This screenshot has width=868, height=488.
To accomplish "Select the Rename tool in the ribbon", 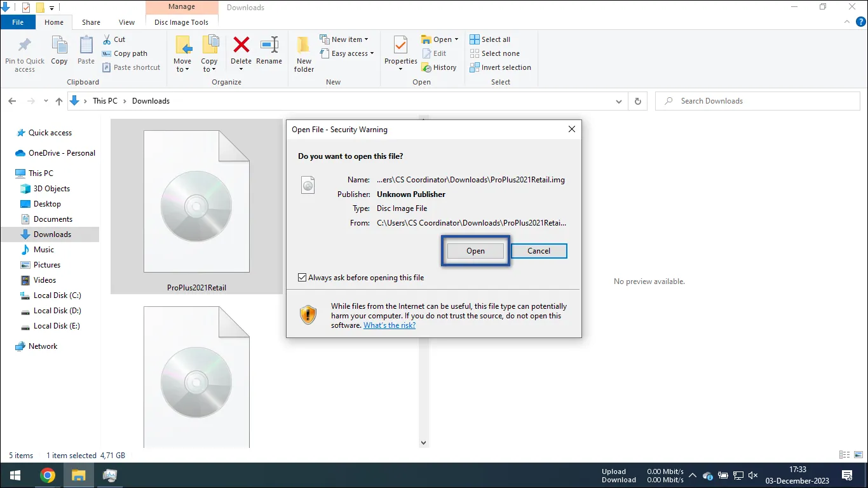I will click(269, 53).
